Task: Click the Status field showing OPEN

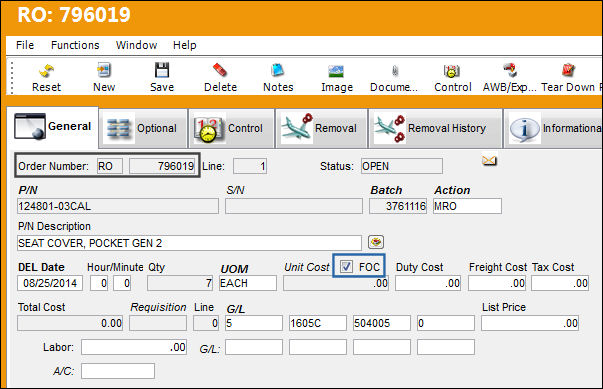Action: click(x=401, y=166)
